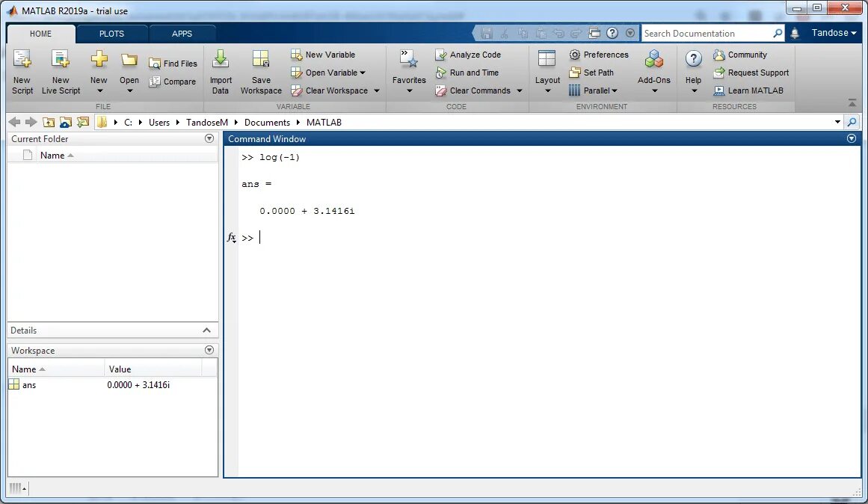Image resolution: width=868 pixels, height=504 pixels.
Task: Run Analyze Code
Action: tap(468, 55)
